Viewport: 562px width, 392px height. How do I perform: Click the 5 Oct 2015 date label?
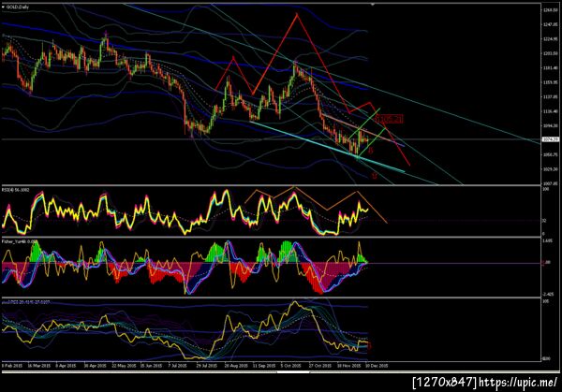click(290, 366)
